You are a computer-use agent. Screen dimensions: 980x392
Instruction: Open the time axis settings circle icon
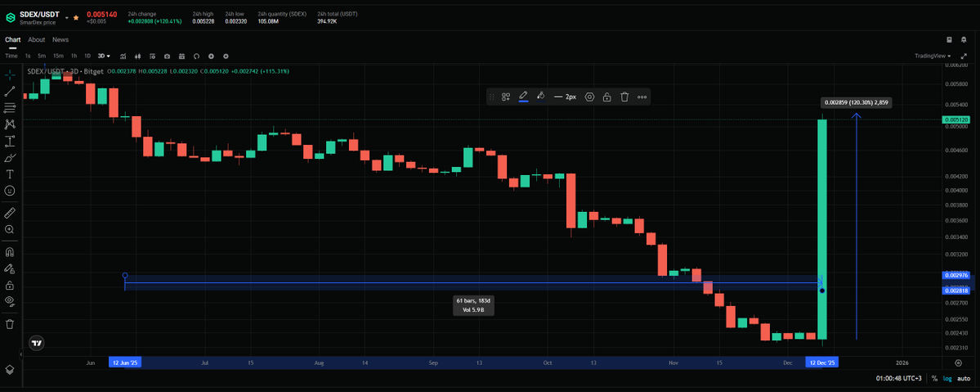click(x=958, y=363)
